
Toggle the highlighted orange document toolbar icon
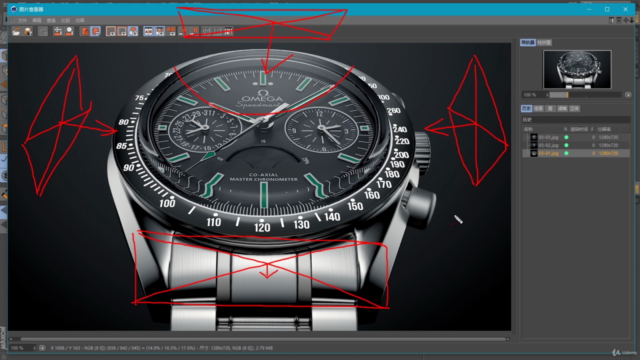[96, 31]
